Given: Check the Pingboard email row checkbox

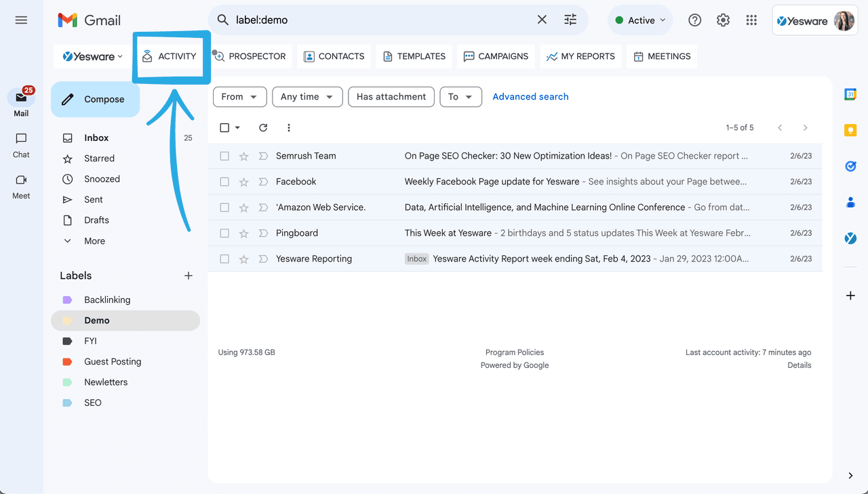Looking at the screenshot, I should tap(224, 233).
